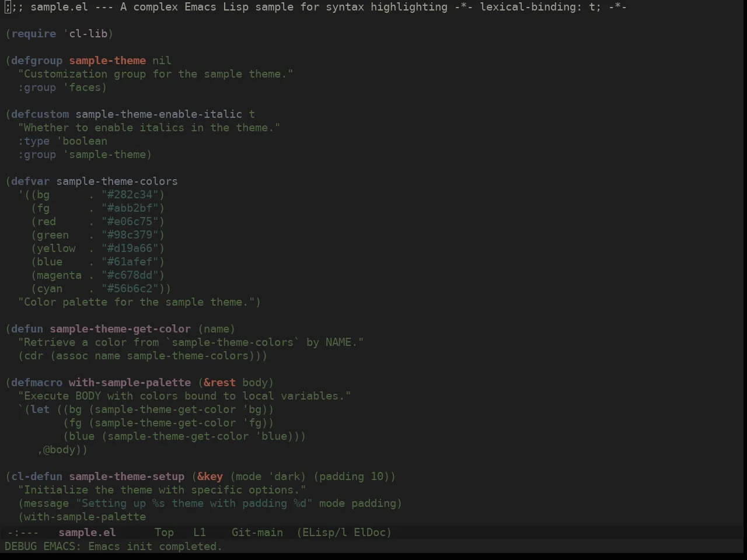Click the "#abb2bf" color string
The image size is (747, 560).
tap(130, 208)
